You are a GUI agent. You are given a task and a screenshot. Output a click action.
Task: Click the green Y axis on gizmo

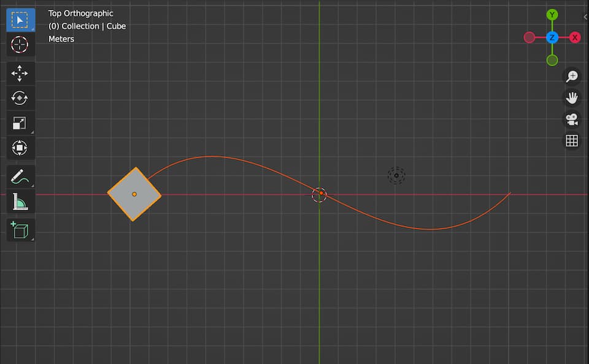[552, 15]
